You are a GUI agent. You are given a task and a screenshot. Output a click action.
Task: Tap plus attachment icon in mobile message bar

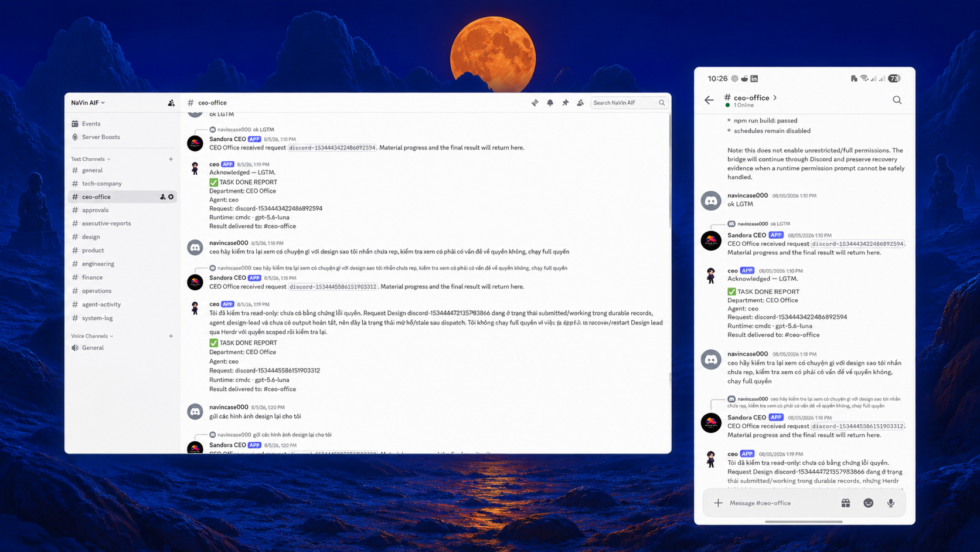point(718,503)
